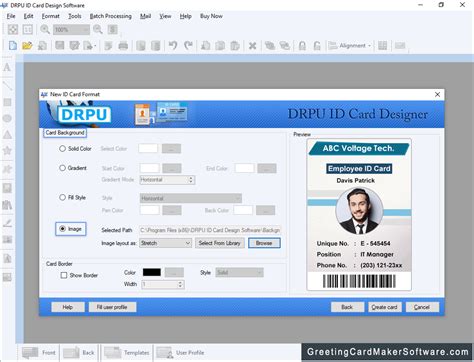Image resolution: width=474 pixels, height=362 pixels.
Task: Switch to the User Profile tab
Action: [180, 352]
